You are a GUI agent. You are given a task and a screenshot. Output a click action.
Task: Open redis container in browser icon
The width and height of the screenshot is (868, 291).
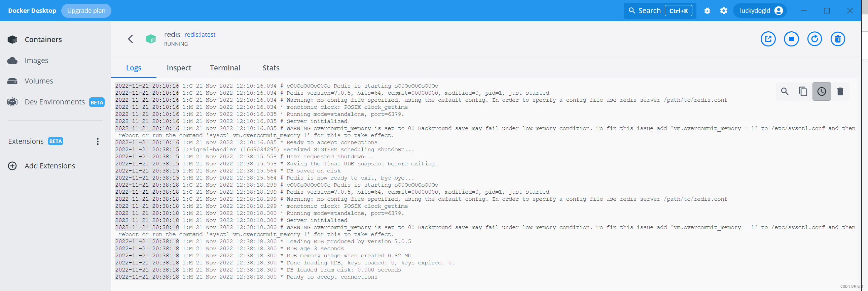[x=768, y=39]
